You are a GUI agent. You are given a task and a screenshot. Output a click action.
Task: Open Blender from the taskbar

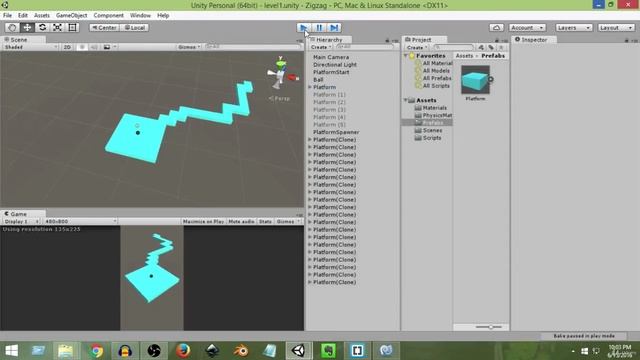point(241,351)
